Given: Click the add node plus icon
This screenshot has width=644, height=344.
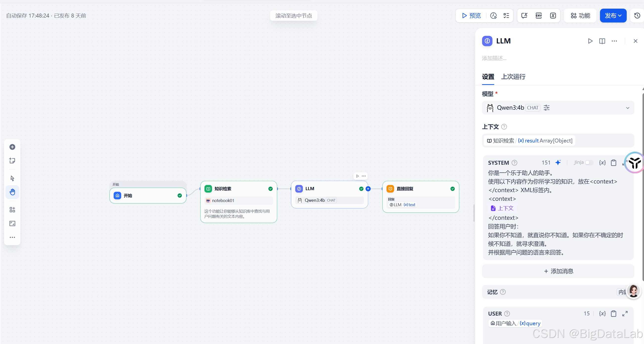Looking at the screenshot, I should 12,147.
